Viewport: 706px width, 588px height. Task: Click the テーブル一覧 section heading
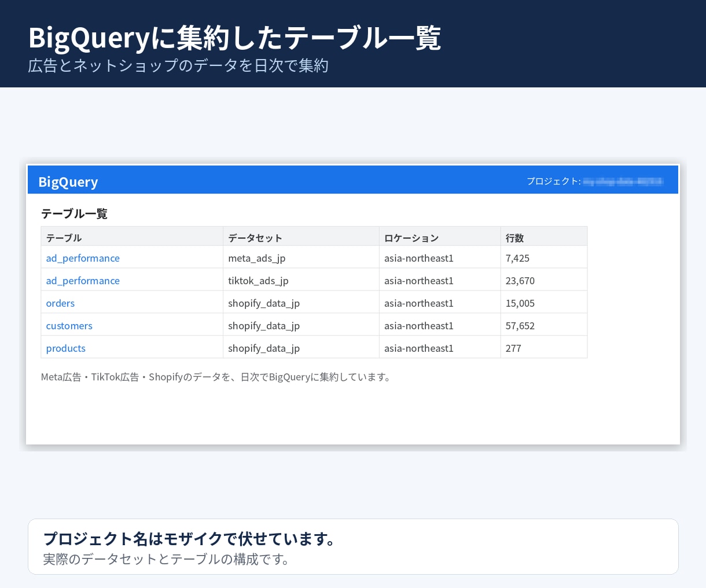(74, 214)
